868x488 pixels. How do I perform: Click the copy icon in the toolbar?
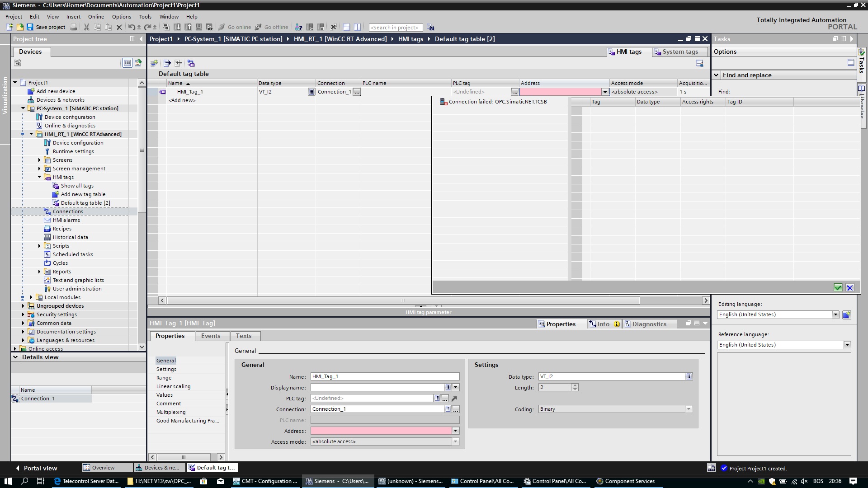point(97,27)
